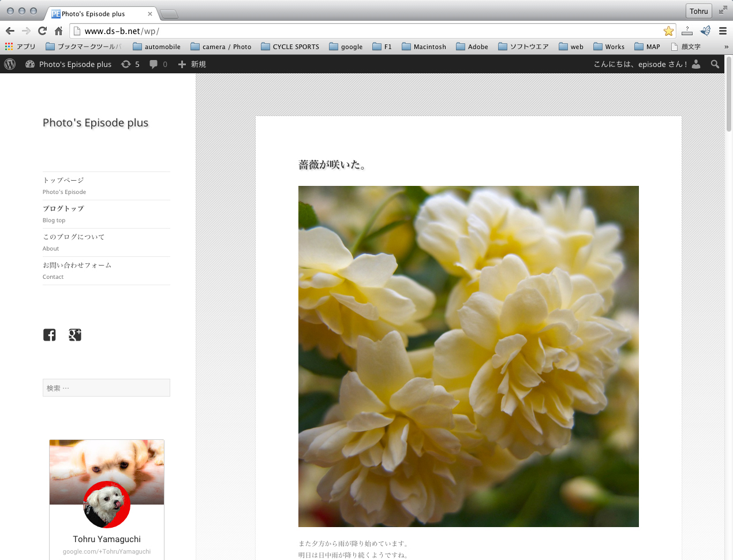733x560 pixels.
Task: Click the yellow roses photo
Action: (x=468, y=356)
